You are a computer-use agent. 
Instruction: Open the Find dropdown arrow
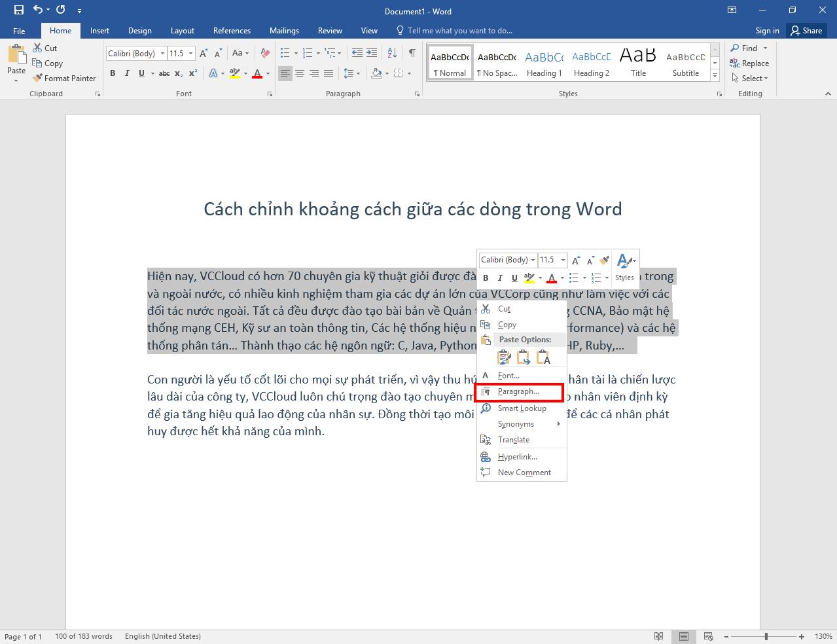[x=765, y=48]
